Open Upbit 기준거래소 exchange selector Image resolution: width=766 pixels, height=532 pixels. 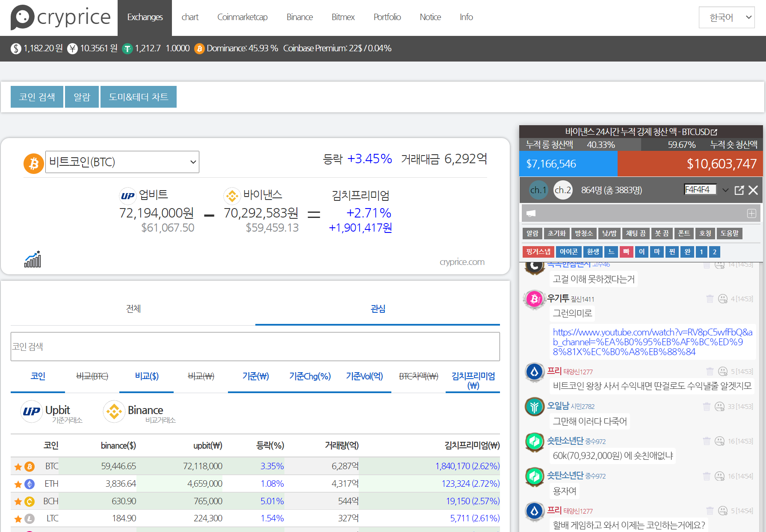[52, 412]
